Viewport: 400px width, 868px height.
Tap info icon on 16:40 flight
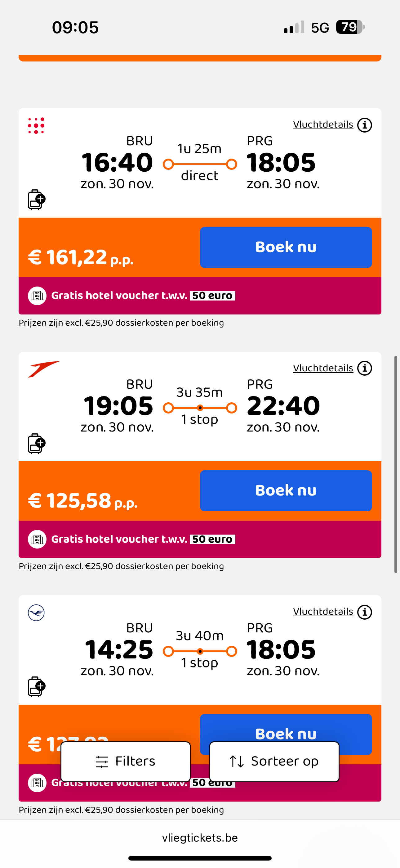(x=364, y=125)
